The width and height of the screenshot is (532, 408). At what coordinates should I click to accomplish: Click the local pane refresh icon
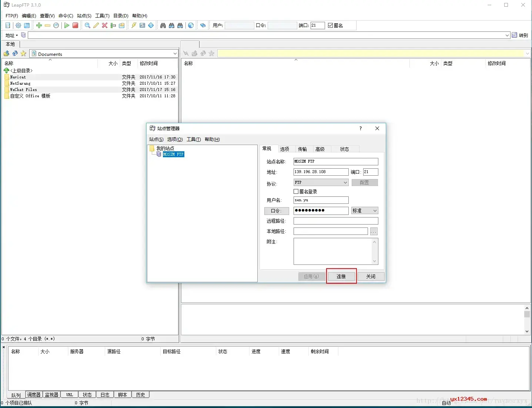[15, 54]
